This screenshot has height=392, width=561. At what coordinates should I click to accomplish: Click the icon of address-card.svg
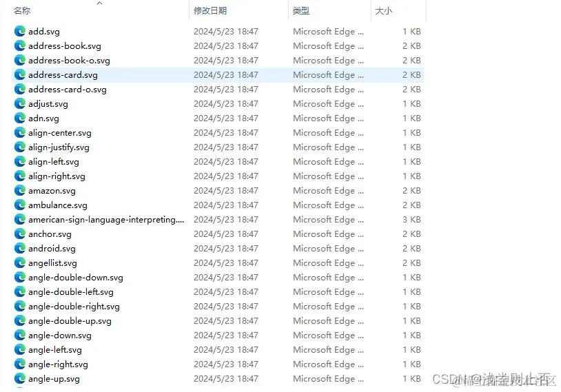tap(20, 75)
